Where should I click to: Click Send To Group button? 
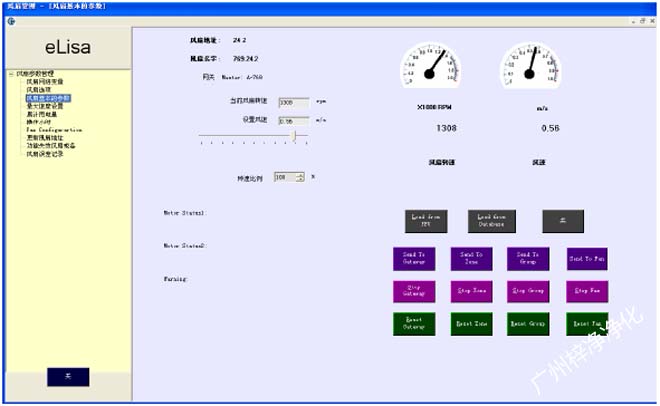point(528,258)
